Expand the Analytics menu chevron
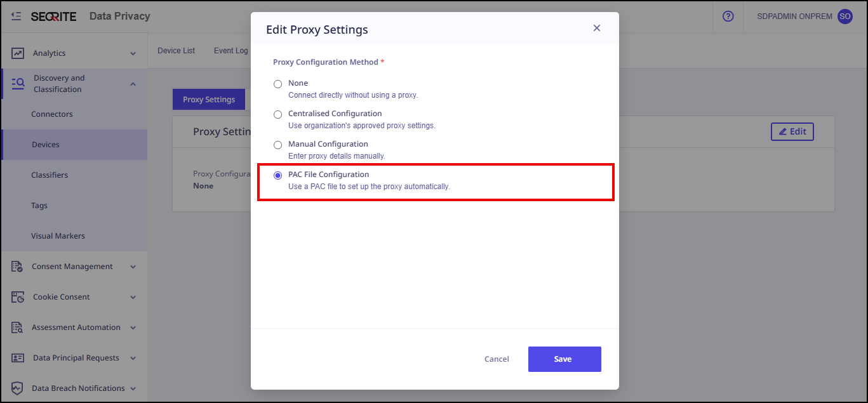 point(133,54)
